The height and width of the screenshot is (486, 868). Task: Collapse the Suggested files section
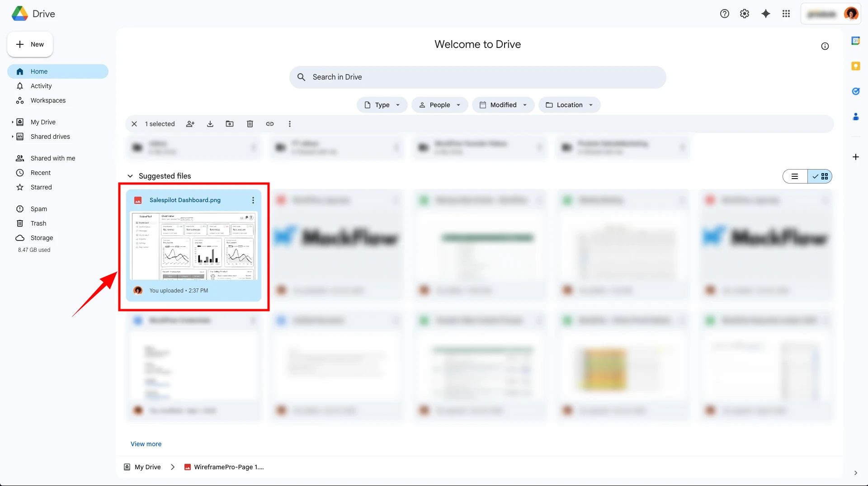130,176
